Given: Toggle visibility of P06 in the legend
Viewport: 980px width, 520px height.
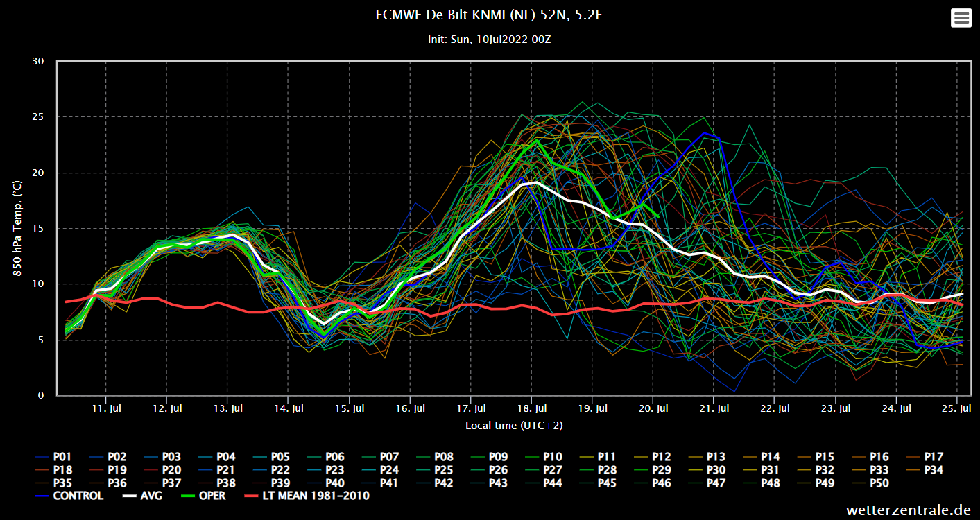Looking at the screenshot, I should click(325, 457).
